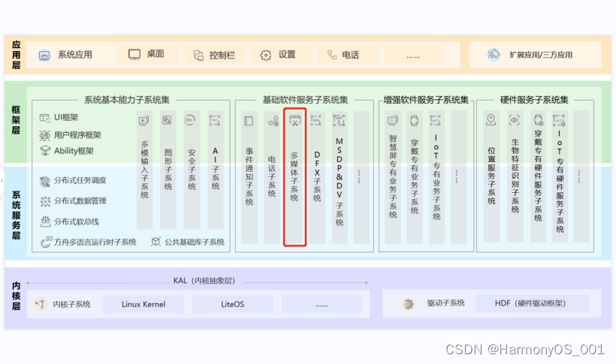
Task: Select the 硬件服务子系统集 heading
Action: coord(534,100)
